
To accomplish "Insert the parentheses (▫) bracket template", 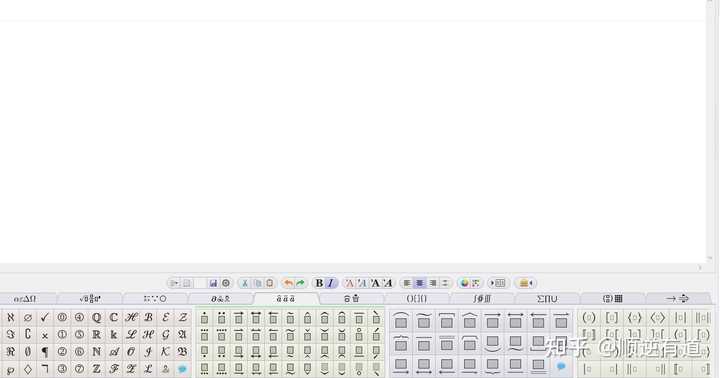I will [x=589, y=317].
